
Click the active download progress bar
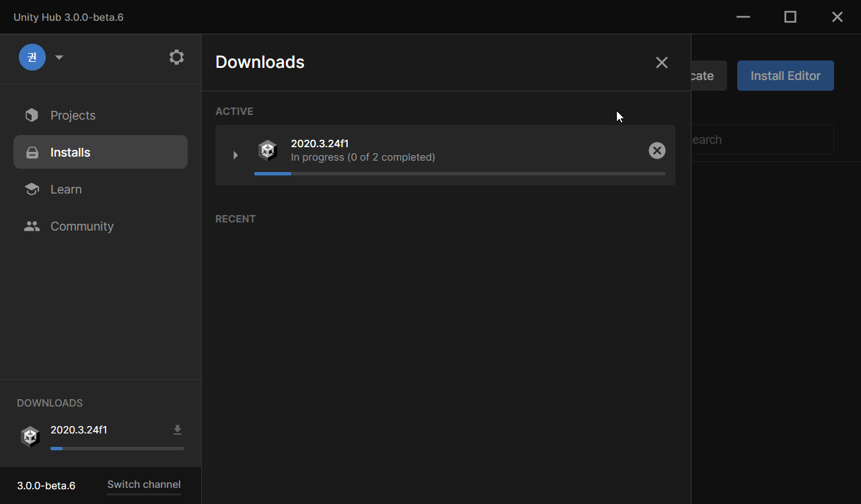[459, 173]
